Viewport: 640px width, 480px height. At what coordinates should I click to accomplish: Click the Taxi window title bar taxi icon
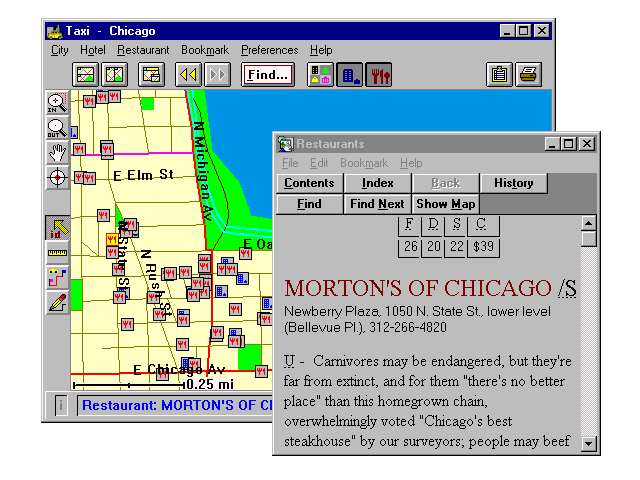click(54, 31)
